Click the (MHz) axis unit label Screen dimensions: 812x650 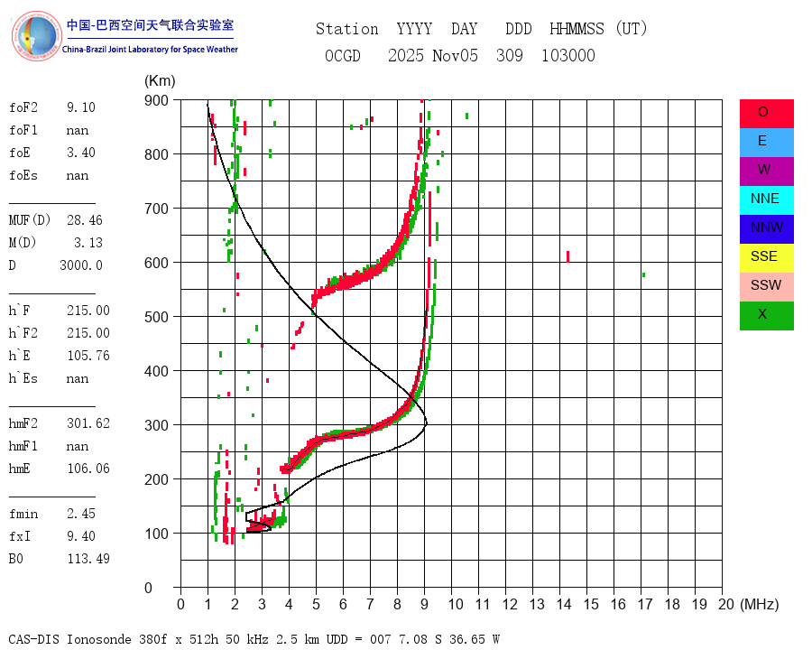pos(760,604)
